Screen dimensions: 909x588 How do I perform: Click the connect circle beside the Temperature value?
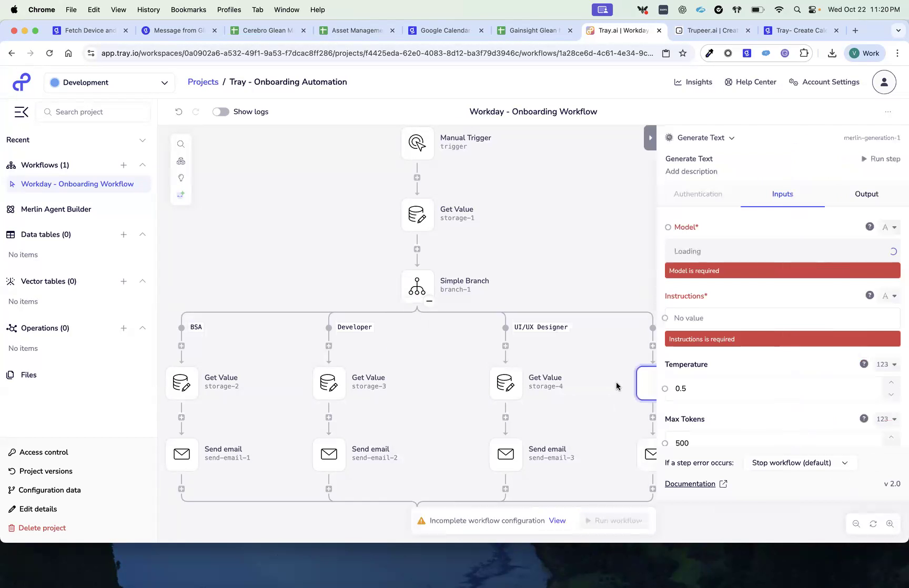[x=665, y=388]
